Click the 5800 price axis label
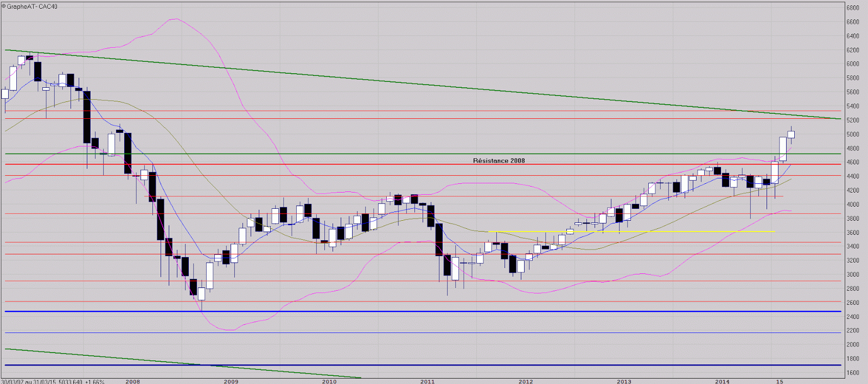This screenshot has width=868, height=384. [853, 78]
